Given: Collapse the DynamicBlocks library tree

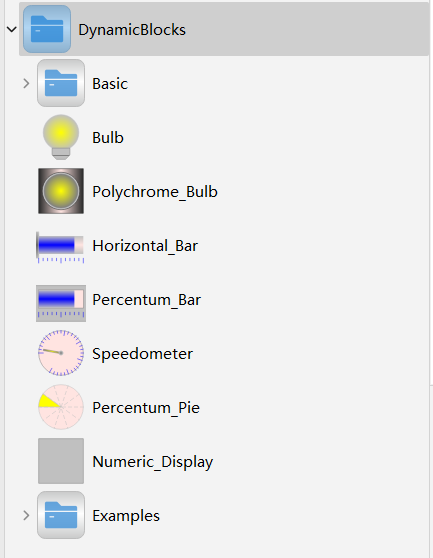Looking at the screenshot, I should 12,29.
